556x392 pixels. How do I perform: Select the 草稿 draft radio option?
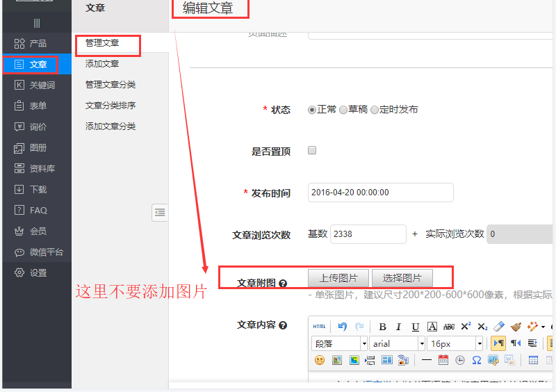(x=343, y=110)
